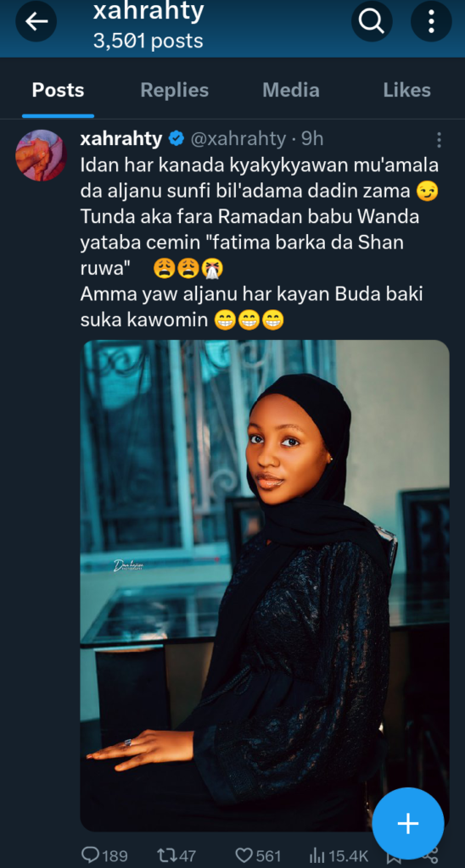
Task: Compose a new post with plus button
Action: (408, 824)
